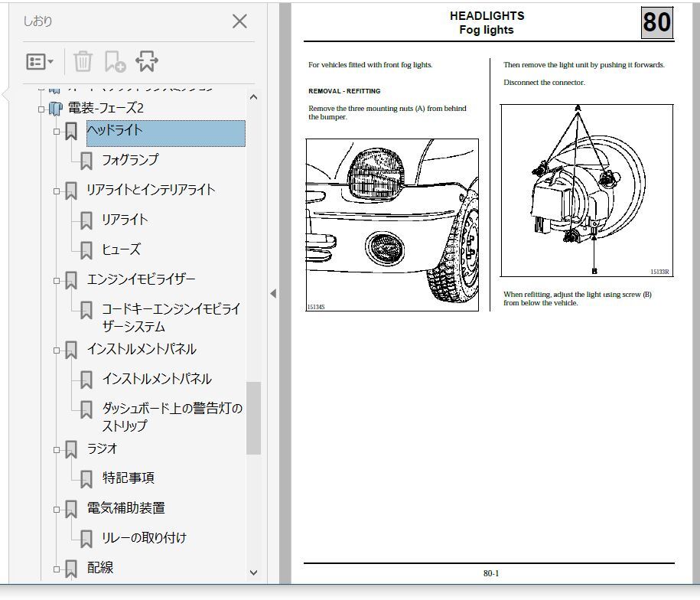700x600 pixels.
Task: Click the bumper fog light illustration 15134S
Action: 392,225
